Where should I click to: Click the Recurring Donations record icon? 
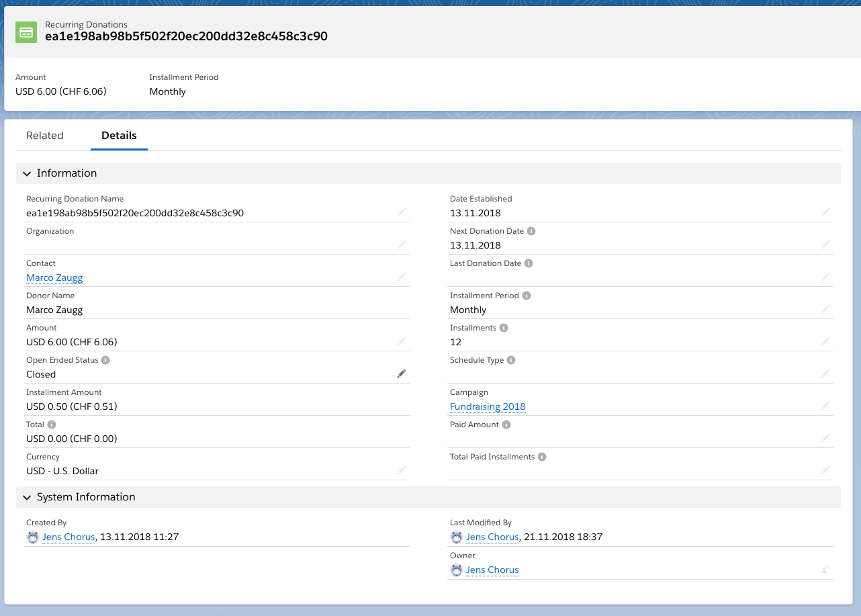point(26,32)
